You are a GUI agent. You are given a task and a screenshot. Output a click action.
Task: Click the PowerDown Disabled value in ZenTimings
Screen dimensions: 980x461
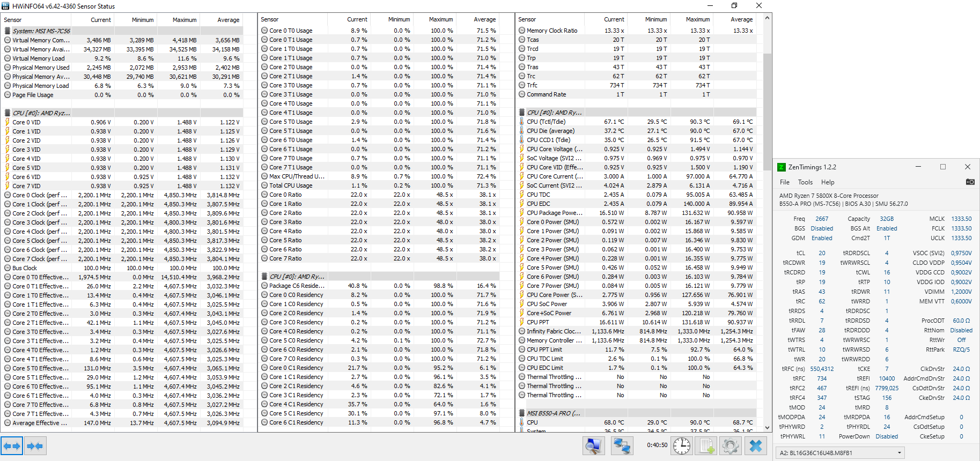pos(887,436)
